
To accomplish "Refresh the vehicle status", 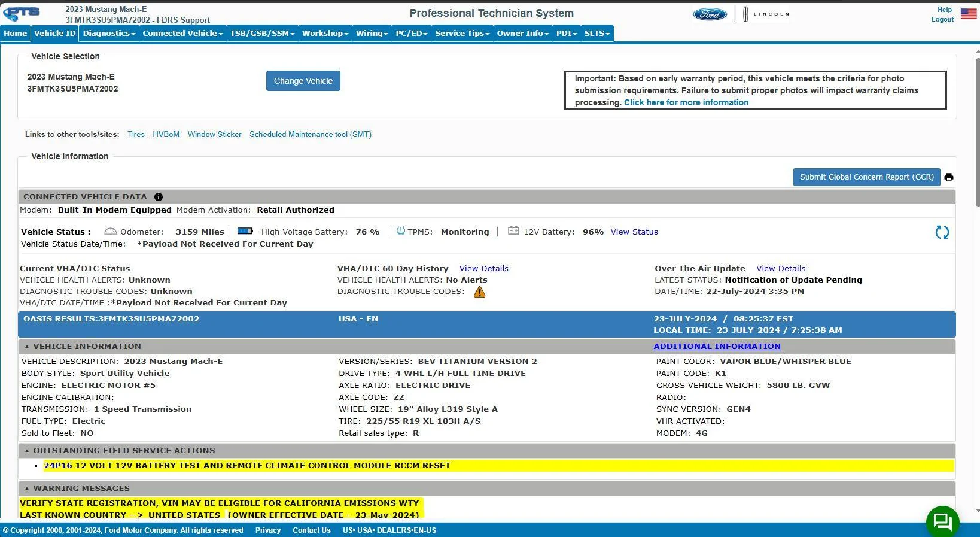I will point(942,233).
